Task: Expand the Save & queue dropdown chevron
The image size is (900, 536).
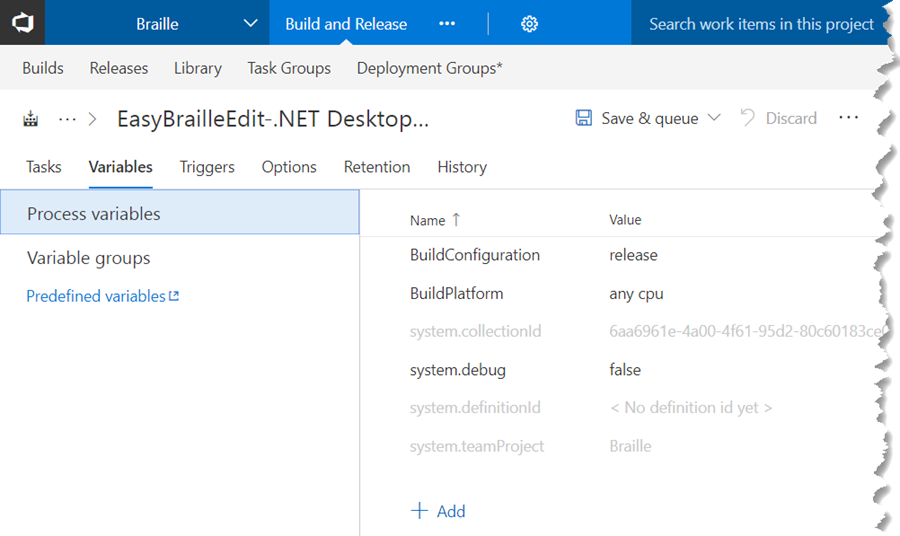Action: pyautogui.click(x=714, y=118)
